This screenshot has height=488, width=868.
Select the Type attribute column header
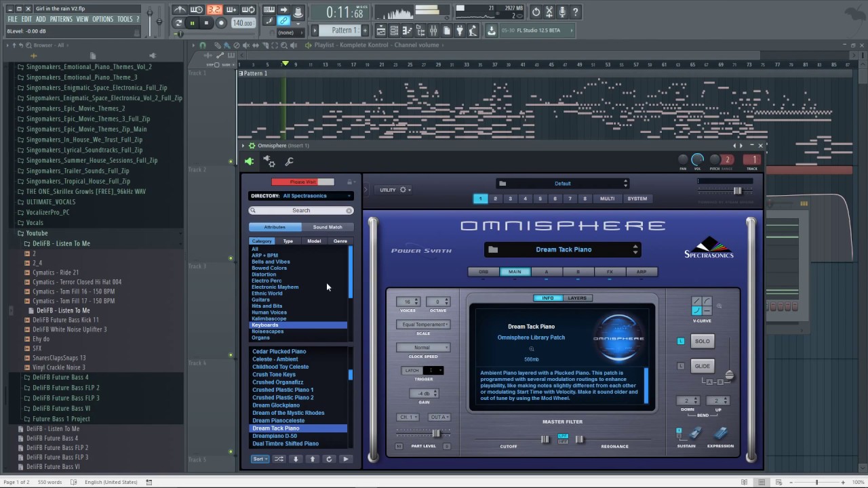[x=288, y=241]
